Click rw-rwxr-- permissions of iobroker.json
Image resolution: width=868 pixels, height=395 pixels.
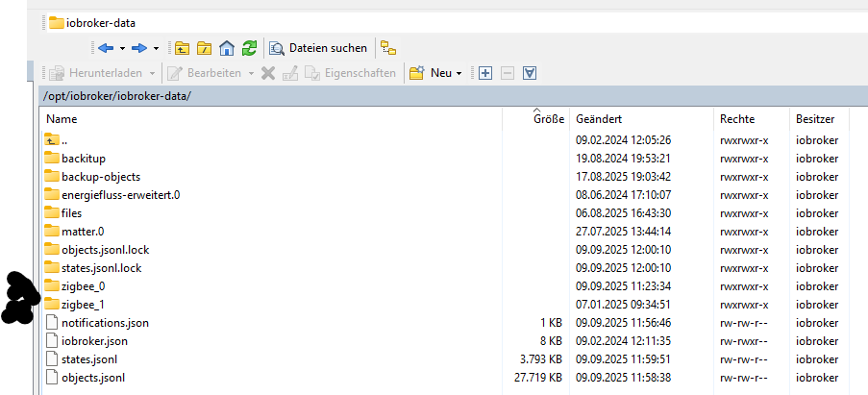tap(744, 341)
